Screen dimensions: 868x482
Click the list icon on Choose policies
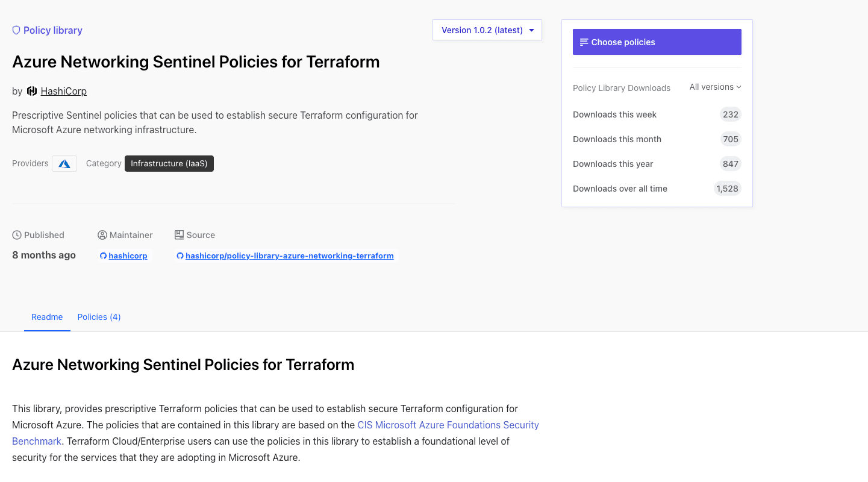584,42
